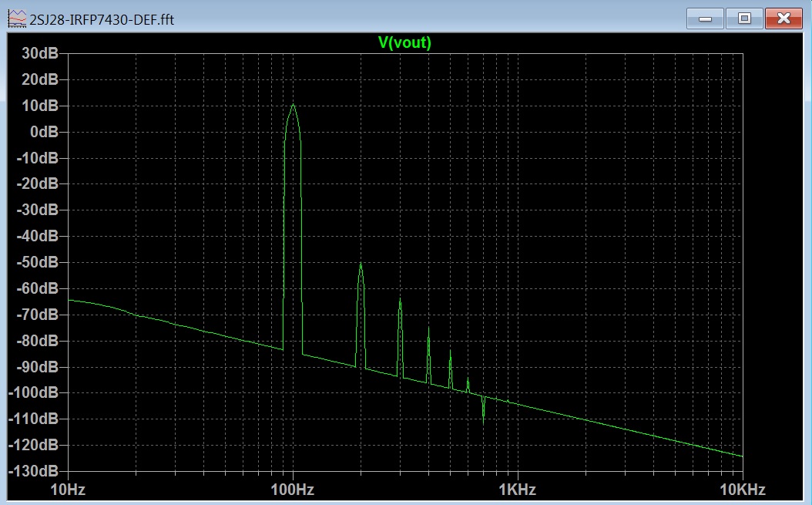812x505 pixels.
Task: Maximize the FFT plot window
Action: 744,19
